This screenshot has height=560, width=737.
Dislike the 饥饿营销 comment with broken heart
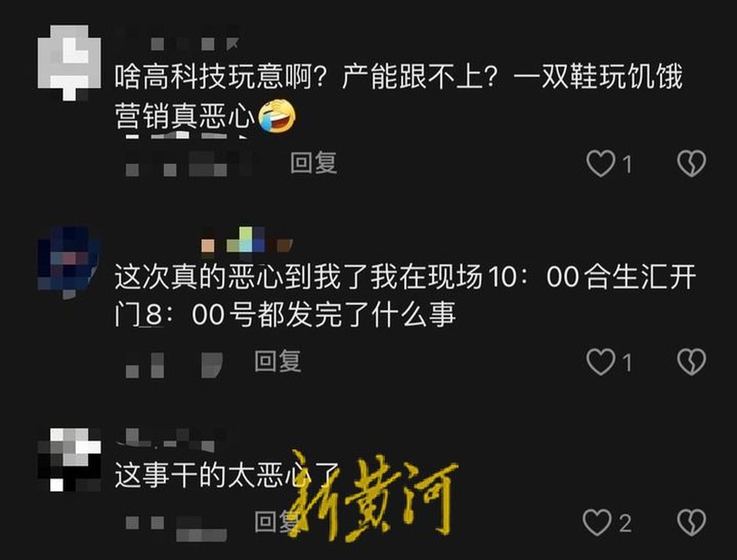(691, 163)
